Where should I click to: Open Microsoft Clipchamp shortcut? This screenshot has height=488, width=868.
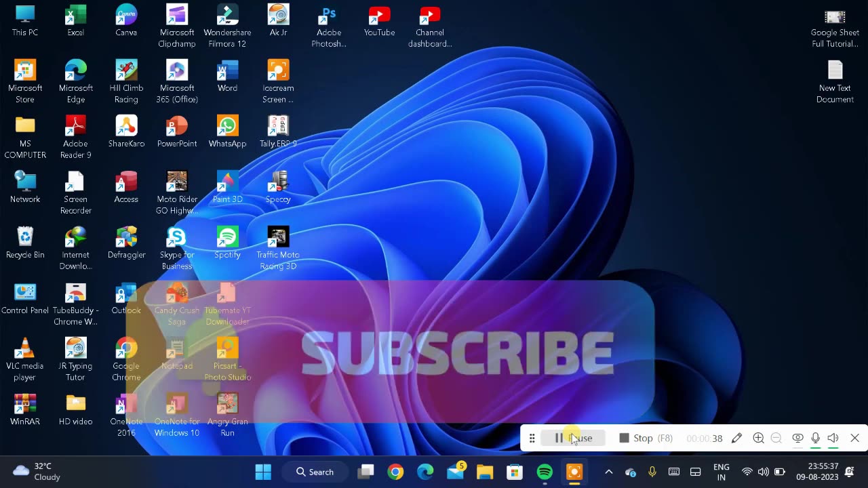[177, 26]
